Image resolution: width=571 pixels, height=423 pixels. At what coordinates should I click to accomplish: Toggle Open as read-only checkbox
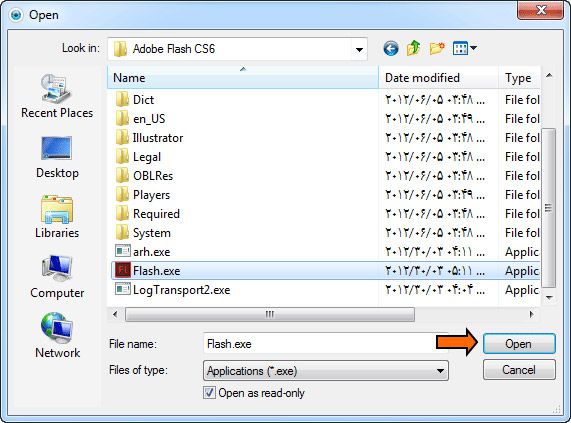(209, 392)
